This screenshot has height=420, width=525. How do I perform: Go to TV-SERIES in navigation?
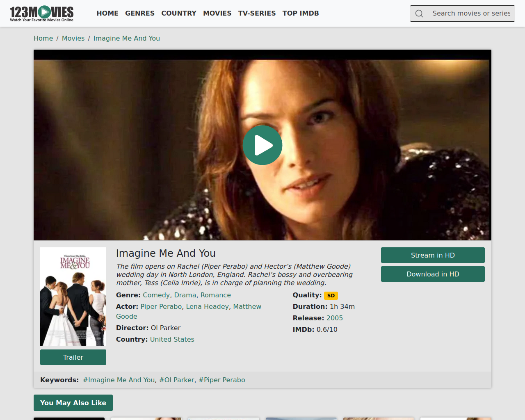click(x=257, y=13)
